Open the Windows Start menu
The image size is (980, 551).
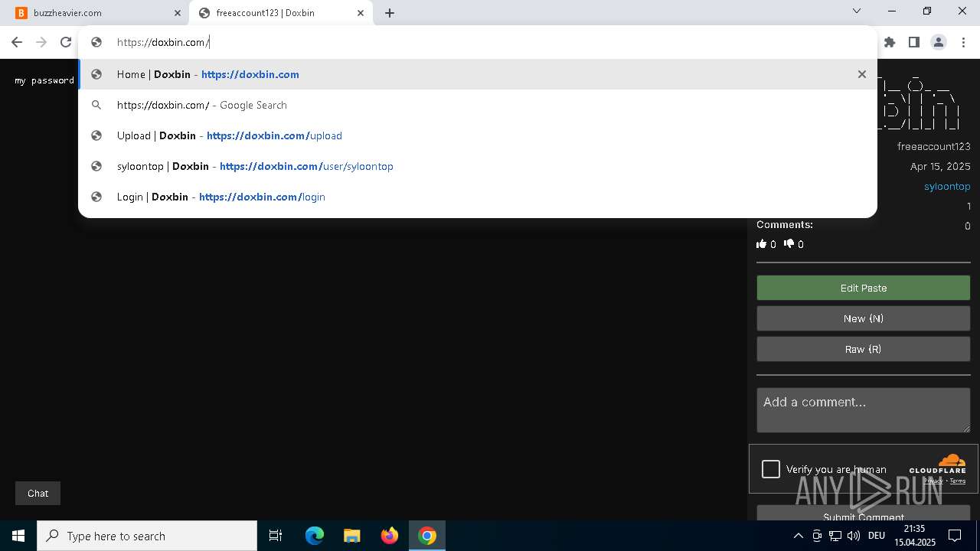[x=18, y=536]
